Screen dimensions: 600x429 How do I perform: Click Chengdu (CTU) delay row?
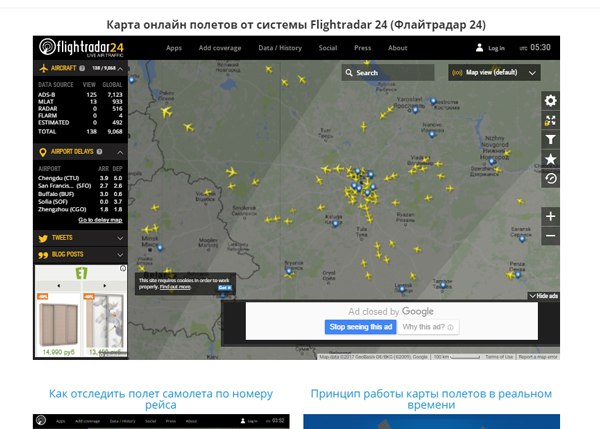(80, 178)
